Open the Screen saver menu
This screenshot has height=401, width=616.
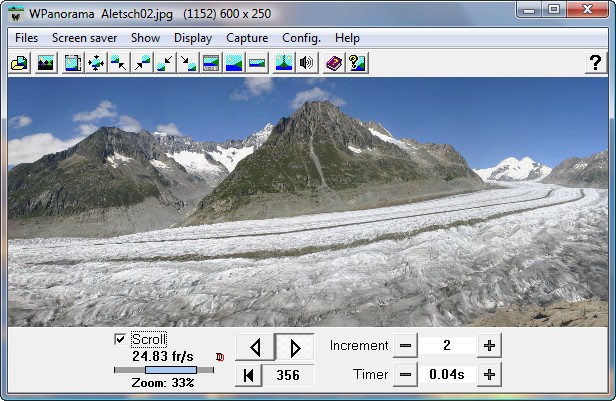[84, 38]
